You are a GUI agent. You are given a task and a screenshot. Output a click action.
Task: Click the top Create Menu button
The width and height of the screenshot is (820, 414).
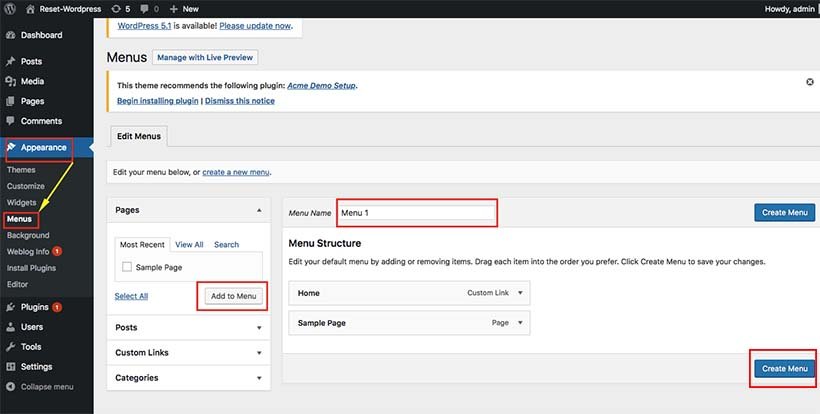coord(784,212)
